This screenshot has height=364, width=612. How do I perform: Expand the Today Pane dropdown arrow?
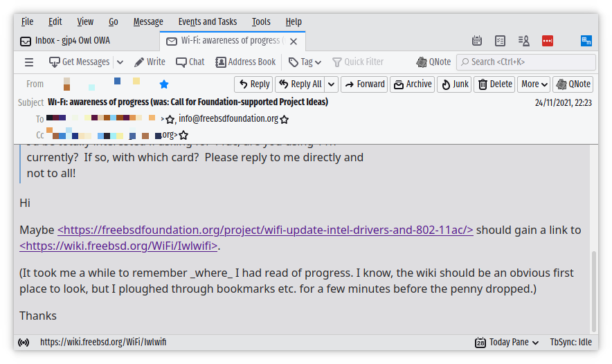536,343
